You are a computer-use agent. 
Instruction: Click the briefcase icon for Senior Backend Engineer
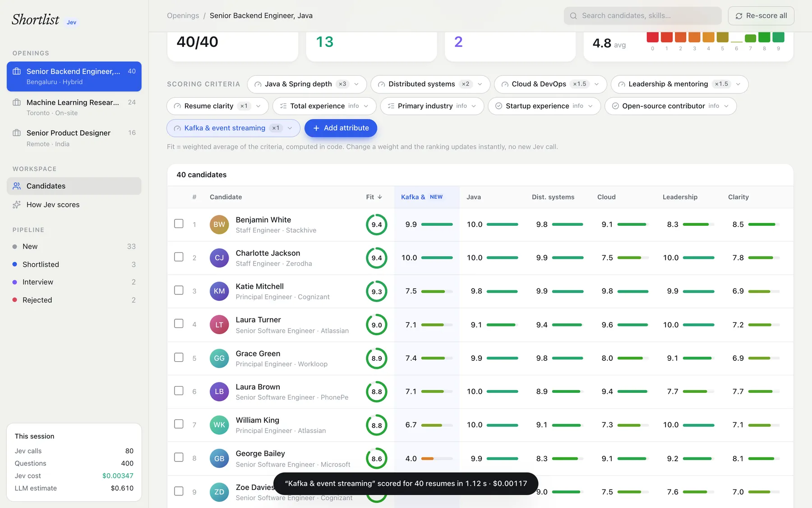tap(17, 71)
